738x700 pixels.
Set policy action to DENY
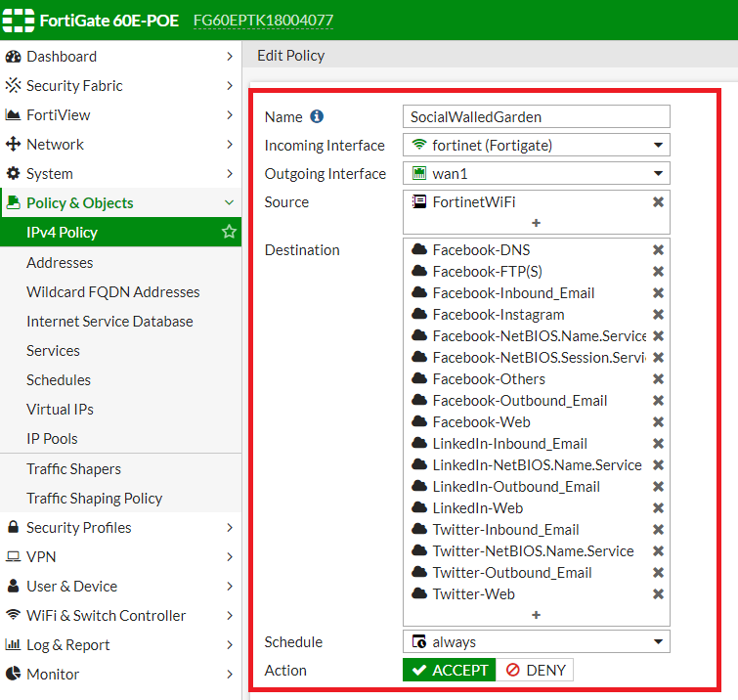[535, 671]
